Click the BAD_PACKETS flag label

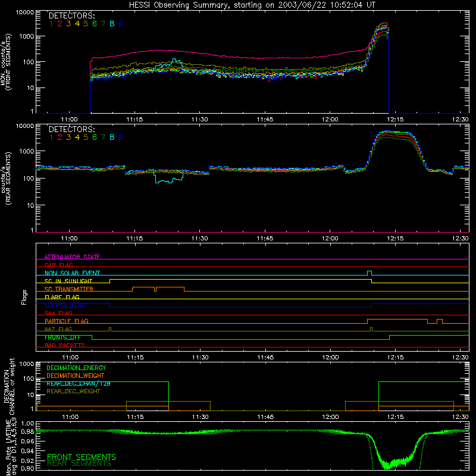click(65, 345)
